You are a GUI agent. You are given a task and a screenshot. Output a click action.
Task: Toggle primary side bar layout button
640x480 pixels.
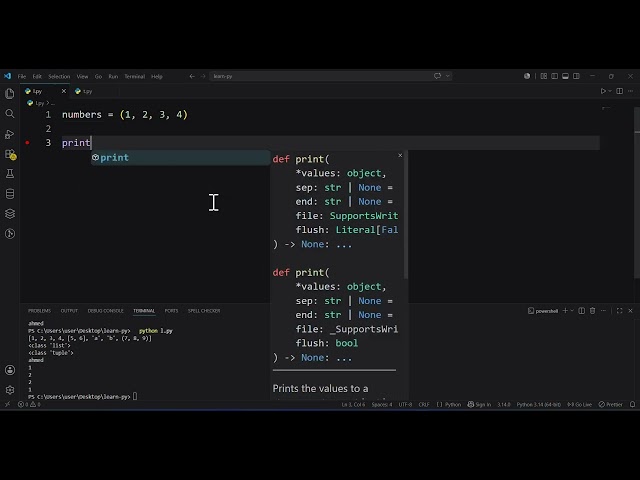554,76
